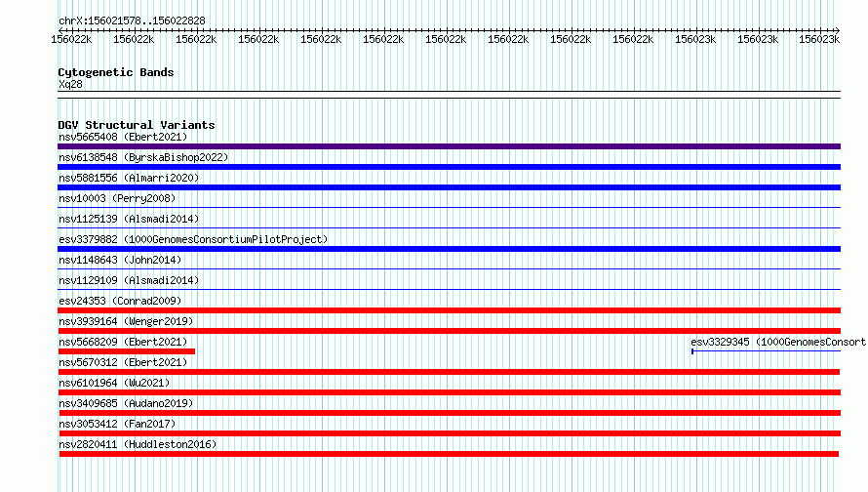Viewport: 868px width, 492px height.
Task: Open the nsv6138548 (ByrskaBishop2022) label
Action: pyautogui.click(x=143, y=157)
